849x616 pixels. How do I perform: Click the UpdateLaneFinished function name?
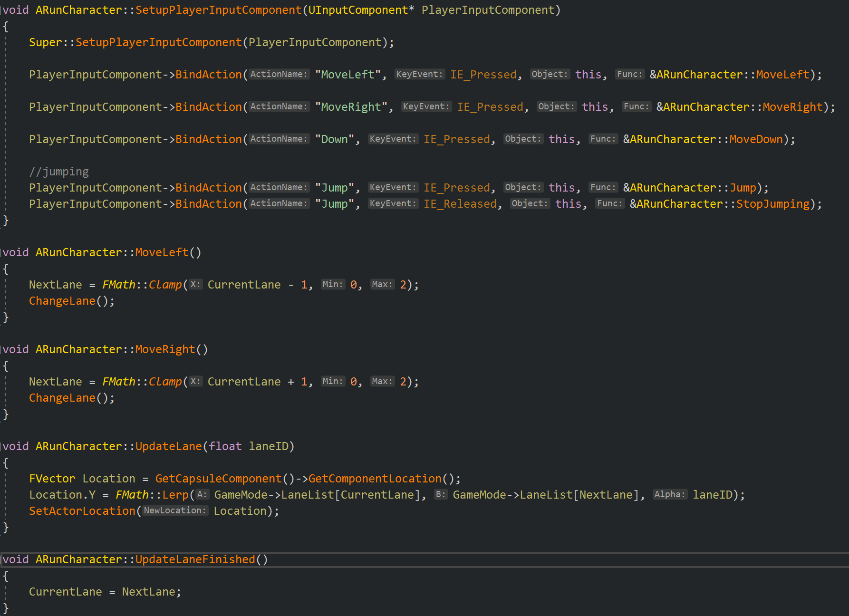point(195,559)
